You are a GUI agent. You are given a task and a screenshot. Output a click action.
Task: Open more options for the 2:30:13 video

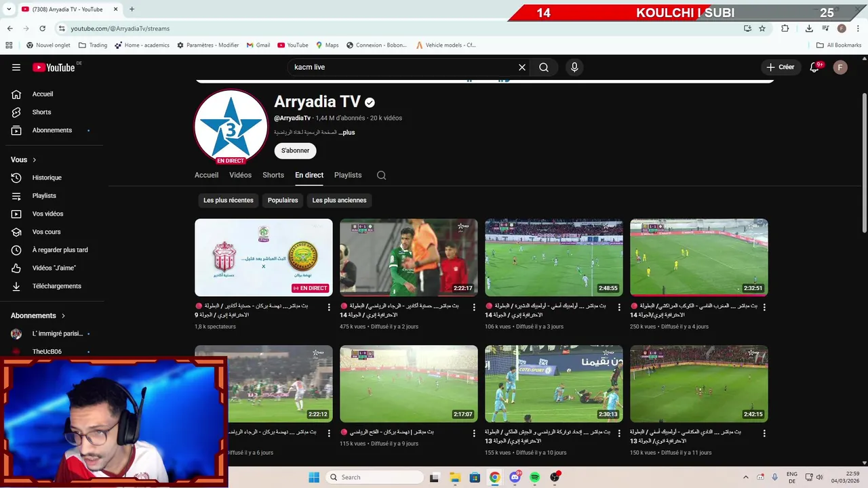(619, 433)
